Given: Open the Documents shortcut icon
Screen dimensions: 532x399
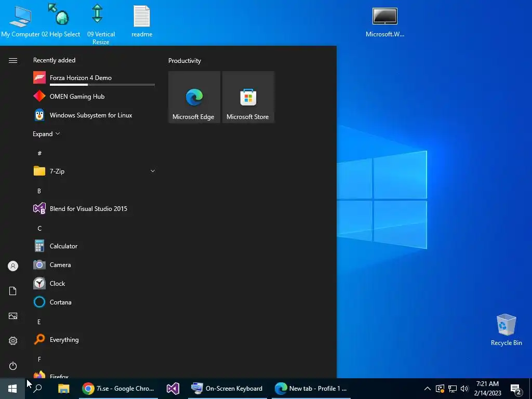Looking at the screenshot, I should point(13,291).
